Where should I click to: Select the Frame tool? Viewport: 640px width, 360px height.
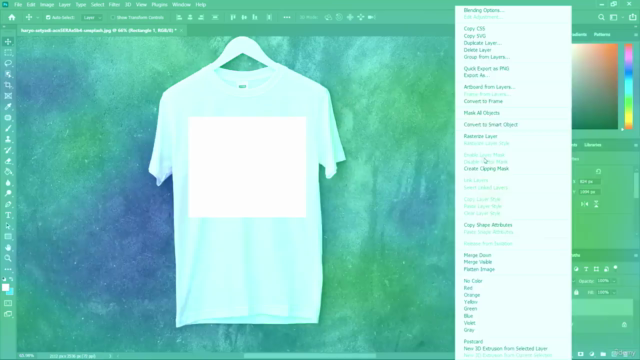[x=8, y=96]
